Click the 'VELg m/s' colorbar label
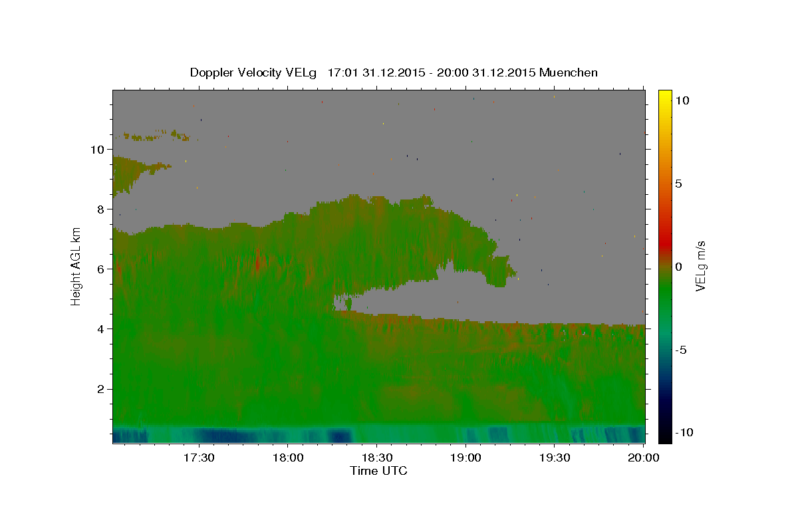This screenshot has height=532, width=798. click(x=700, y=265)
